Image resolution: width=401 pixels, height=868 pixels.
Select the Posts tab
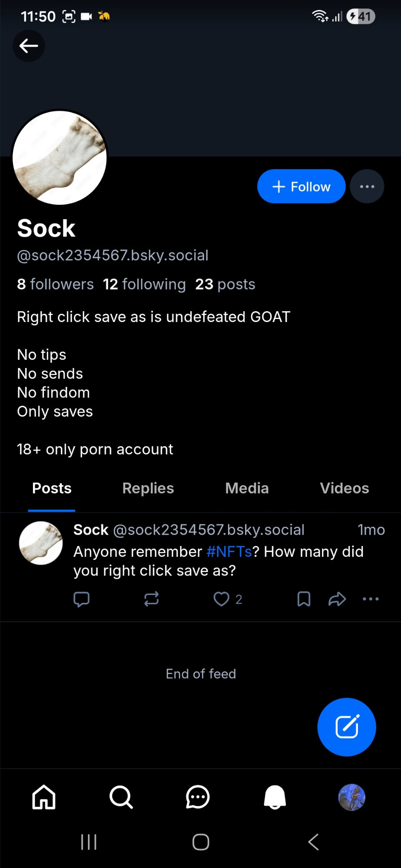(x=52, y=488)
